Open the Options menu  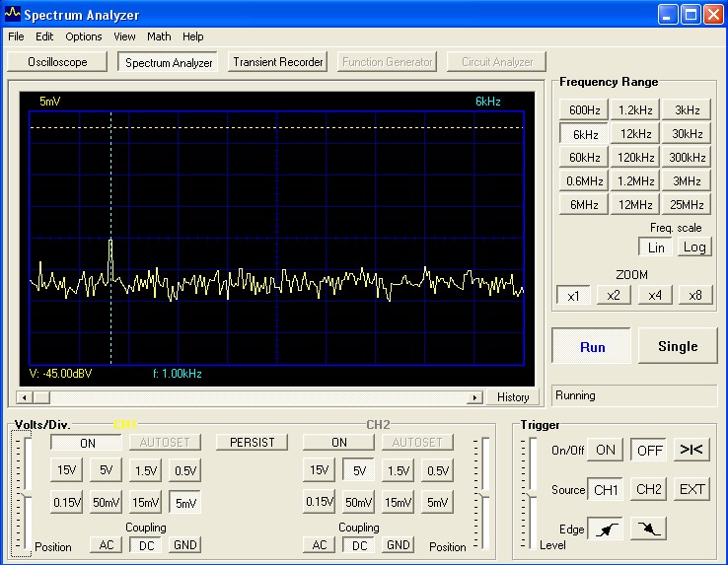tap(84, 36)
